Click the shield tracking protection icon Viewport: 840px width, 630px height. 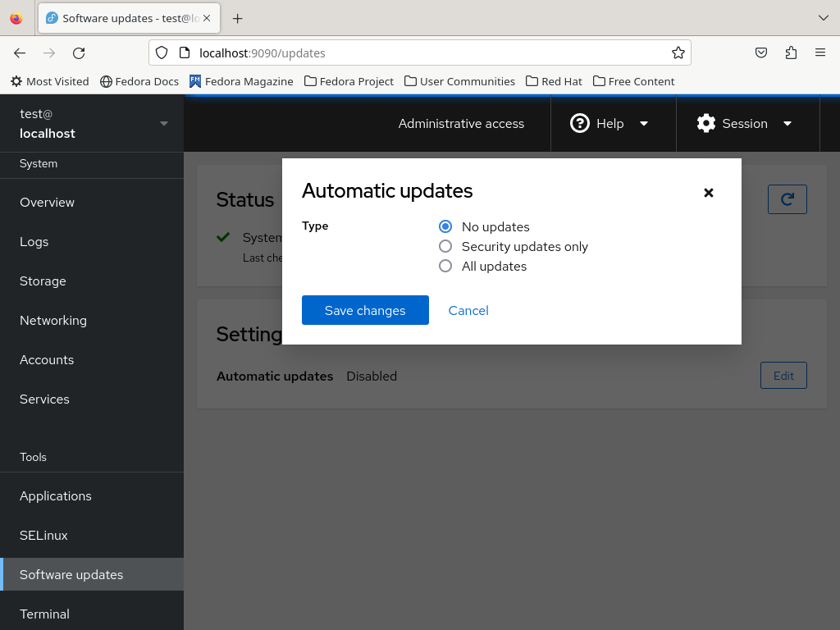click(162, 52)
